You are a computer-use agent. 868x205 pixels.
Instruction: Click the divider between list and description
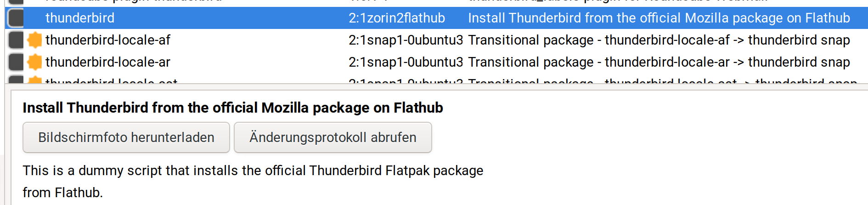(436, 87)
